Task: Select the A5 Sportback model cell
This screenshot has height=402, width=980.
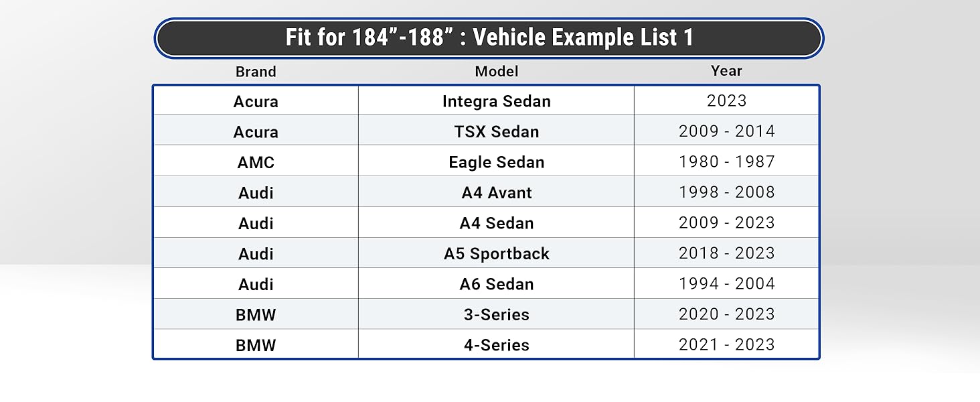Action: [x=497, y=253]
